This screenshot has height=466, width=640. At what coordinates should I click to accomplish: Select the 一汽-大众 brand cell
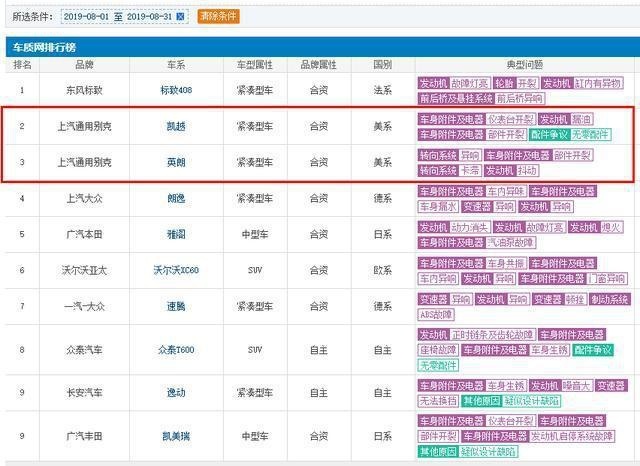(x=84, y=306)
